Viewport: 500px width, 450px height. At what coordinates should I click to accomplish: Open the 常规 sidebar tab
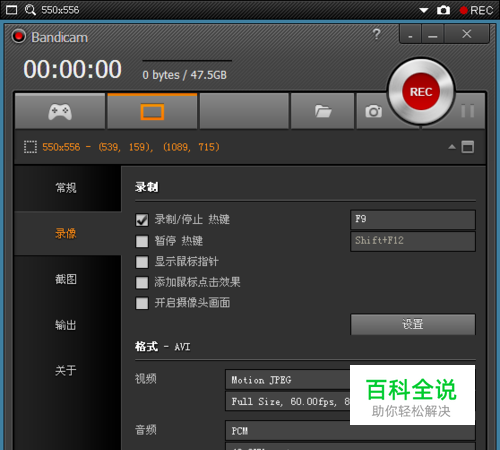click(68, 188)
